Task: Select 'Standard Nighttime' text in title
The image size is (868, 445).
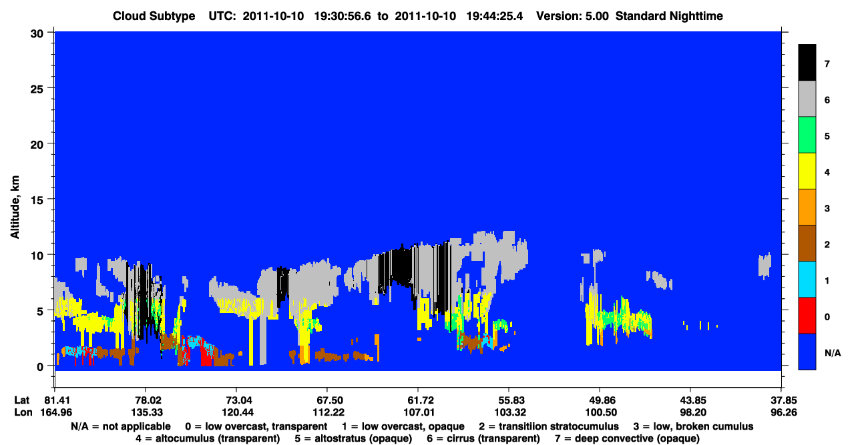Action: coord(670,16)
